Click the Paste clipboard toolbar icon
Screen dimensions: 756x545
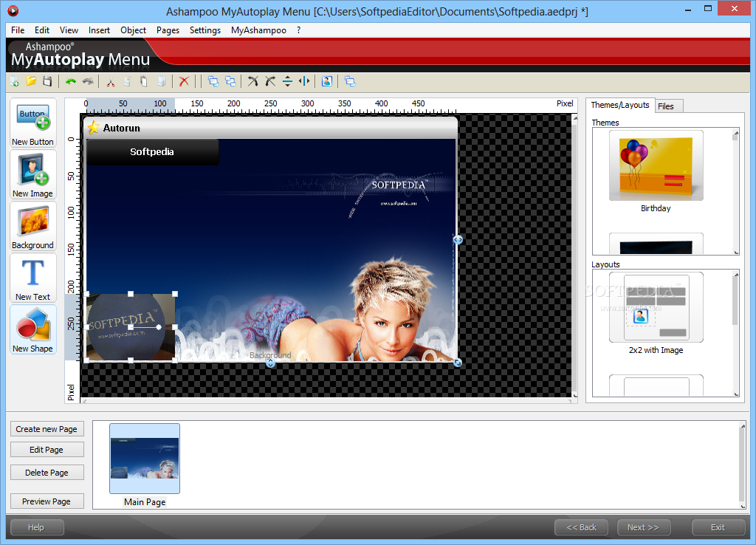(144, 81)
